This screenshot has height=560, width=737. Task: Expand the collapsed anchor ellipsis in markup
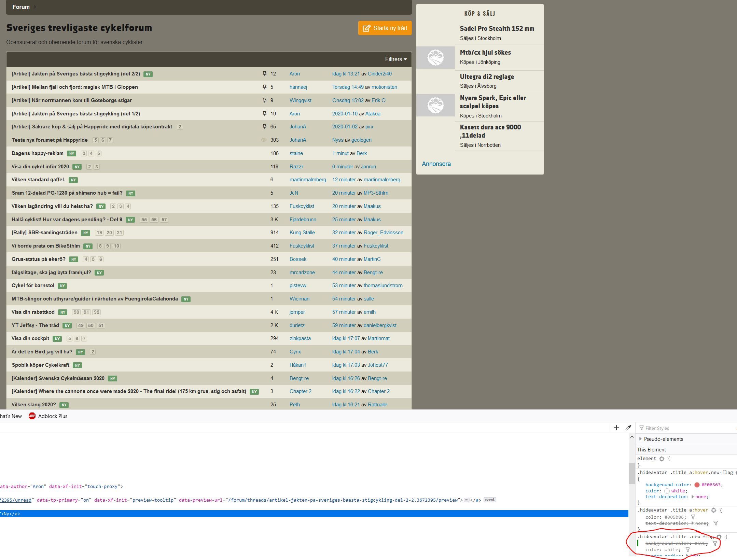point(467,500)
